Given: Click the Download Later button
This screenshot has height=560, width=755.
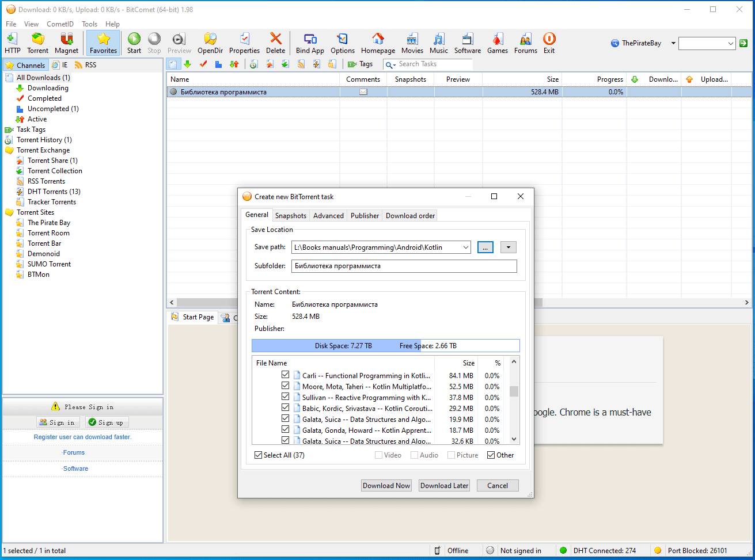Looking at the screenshot, I should point(445,485).
